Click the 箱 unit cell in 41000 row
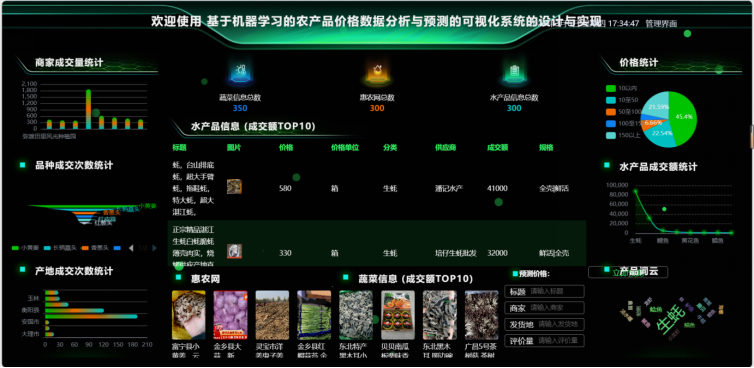Viewport: 754px width, 368px height. [334, 188]
